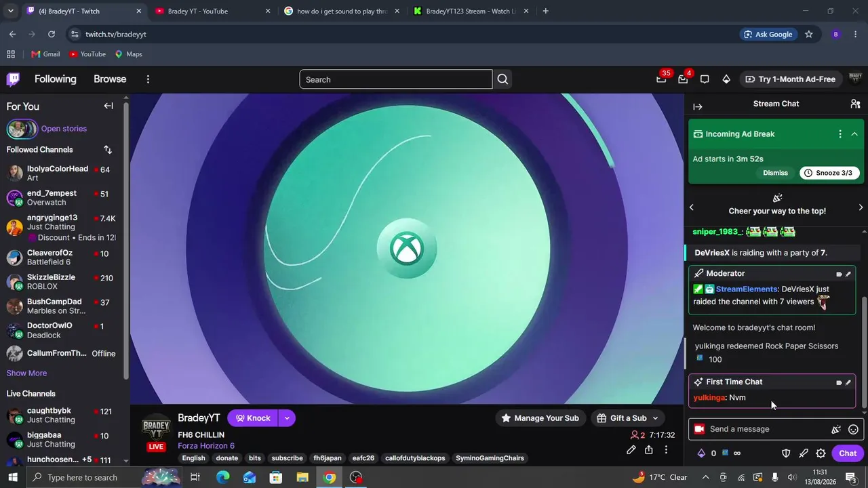Open whispers speech bubble icon
The height and width of the screenshot is (488, 868).
click(x=705, y=79)
